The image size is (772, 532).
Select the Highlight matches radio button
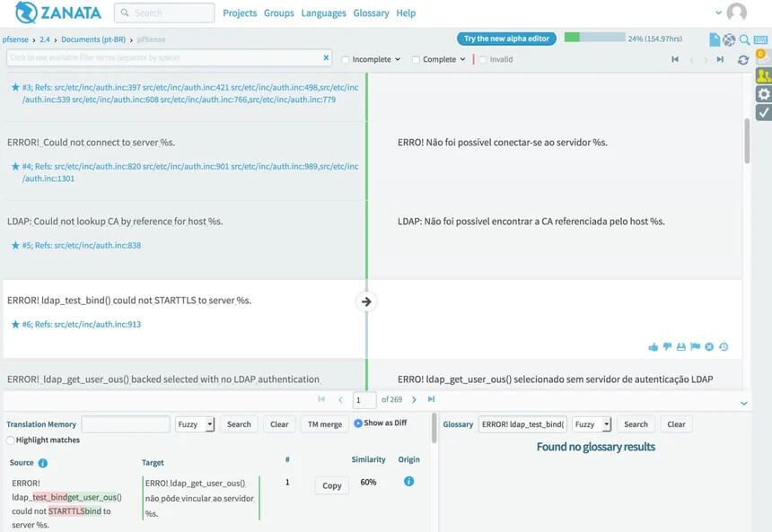11,440
